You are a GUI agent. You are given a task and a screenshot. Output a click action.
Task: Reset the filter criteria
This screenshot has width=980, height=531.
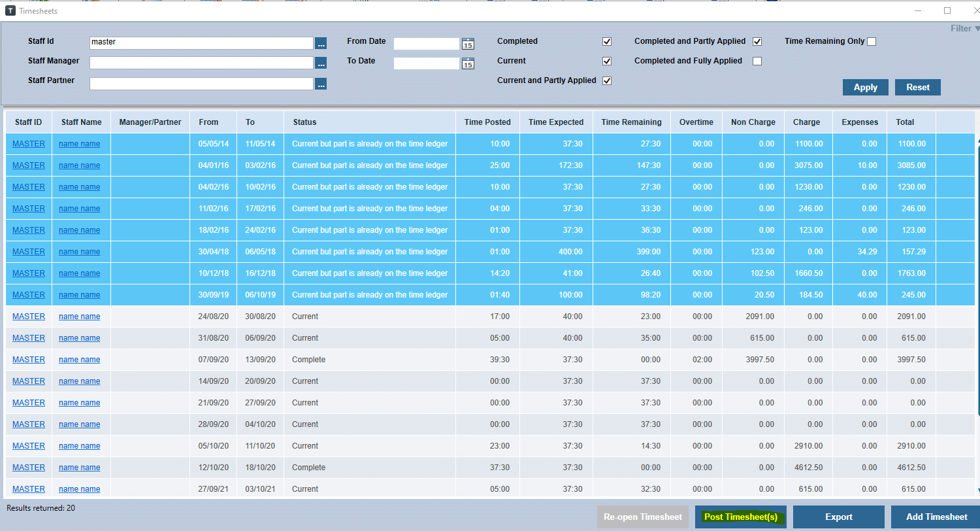coord(917,86)
